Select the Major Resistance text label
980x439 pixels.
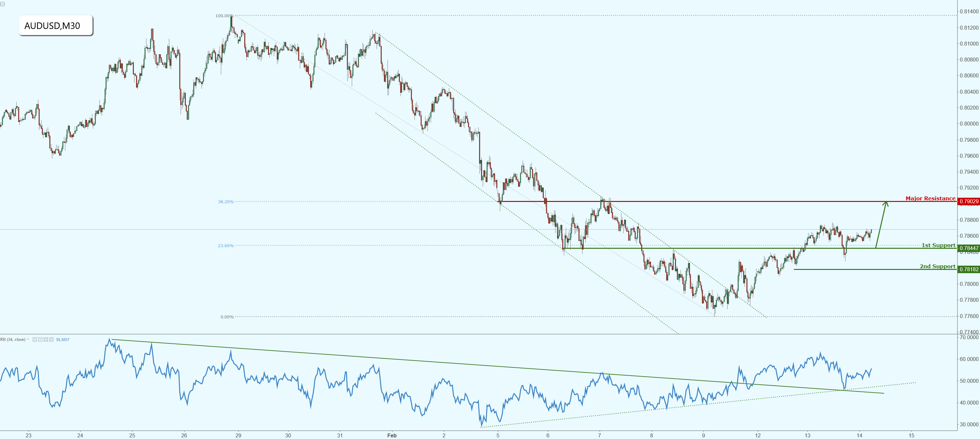coord(930,198)
